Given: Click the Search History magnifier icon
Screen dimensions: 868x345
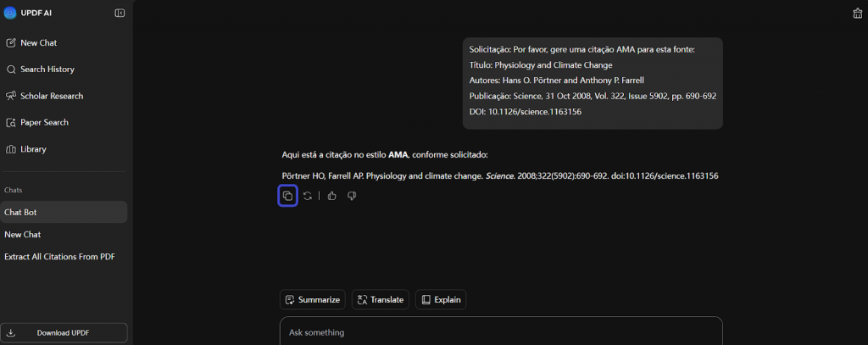Looking at the screenshot, I should [x=10, y=70].
